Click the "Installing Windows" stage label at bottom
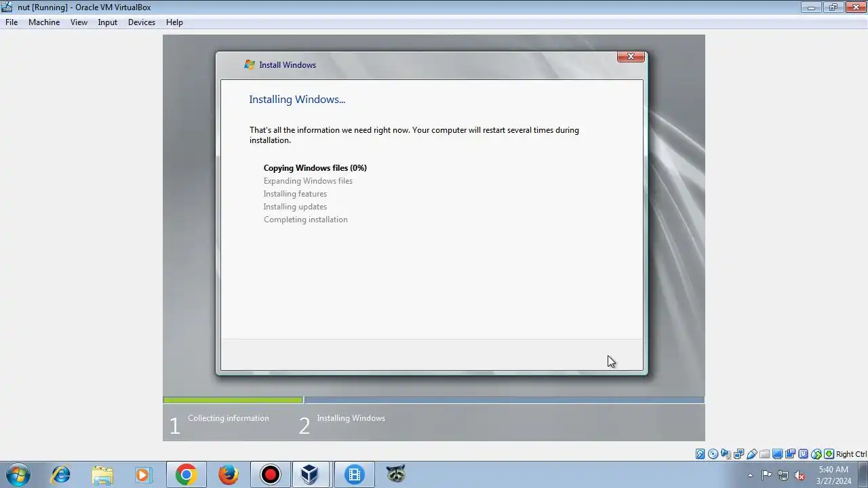This screenshot has width=868, height=488. 351,418
